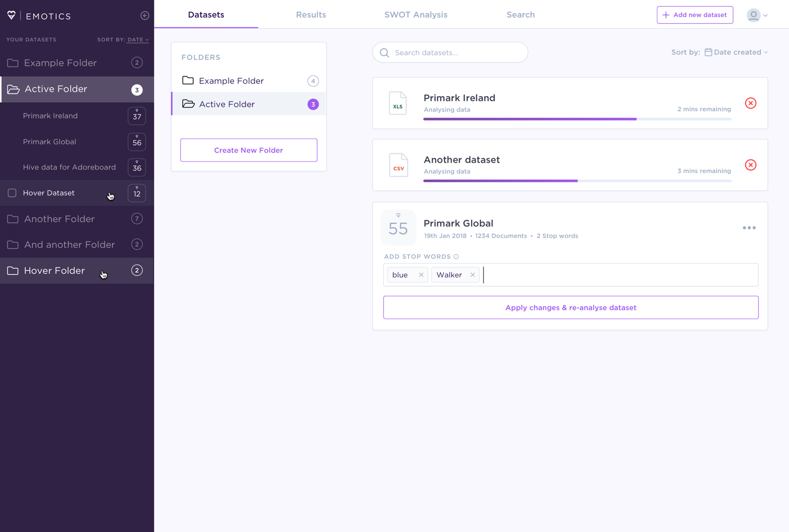Go to the Search tab
This screenshot has width=789, height=532.
521,15
